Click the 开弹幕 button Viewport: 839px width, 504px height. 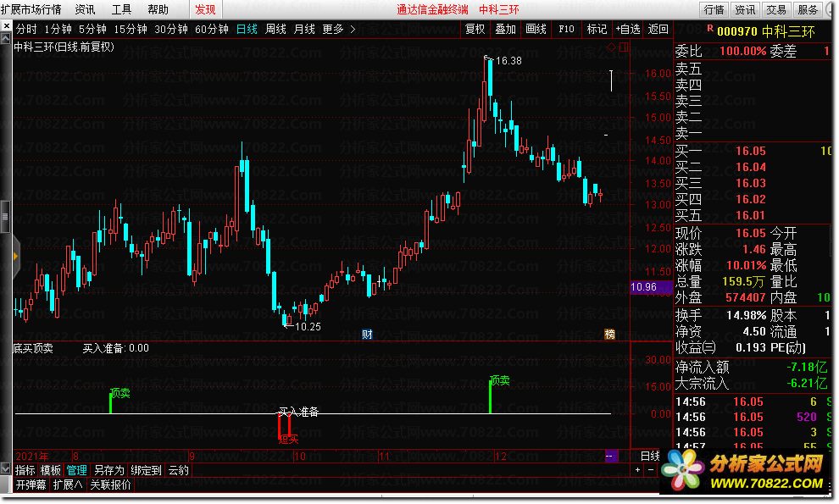point(31,485)
